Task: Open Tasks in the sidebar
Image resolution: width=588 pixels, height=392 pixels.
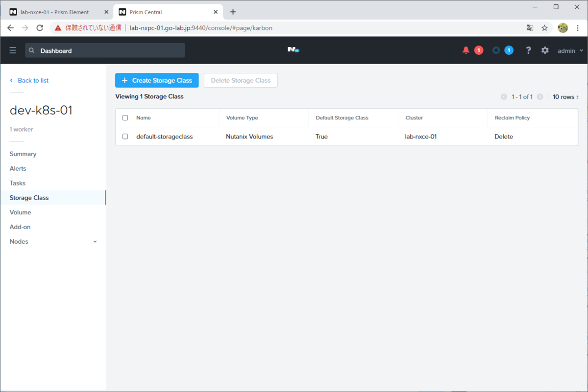Action: click(18, 183)
